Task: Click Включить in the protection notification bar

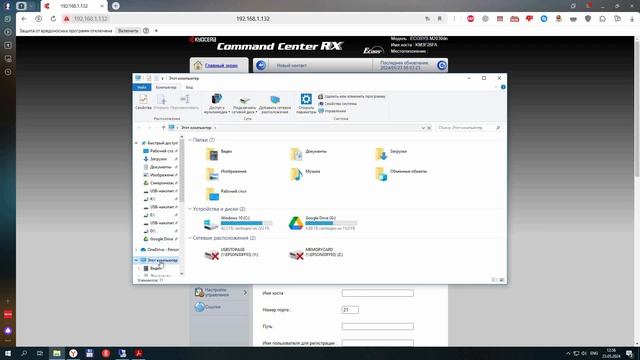Action: tap(128, 31)
